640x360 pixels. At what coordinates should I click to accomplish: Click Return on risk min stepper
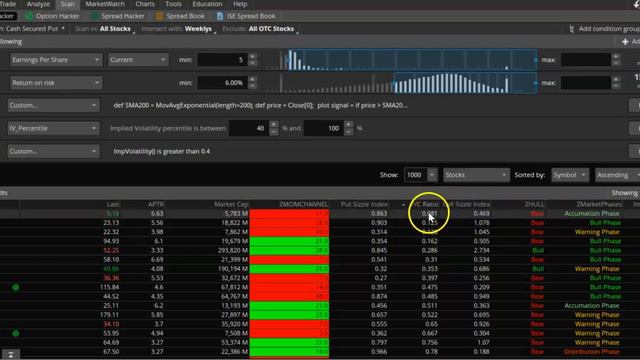(253, 83)
